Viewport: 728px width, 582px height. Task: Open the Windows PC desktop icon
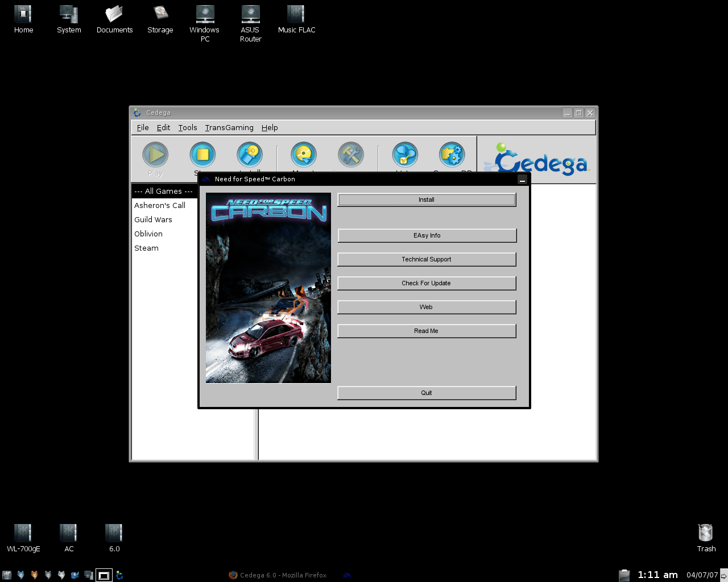click(205, 23)
